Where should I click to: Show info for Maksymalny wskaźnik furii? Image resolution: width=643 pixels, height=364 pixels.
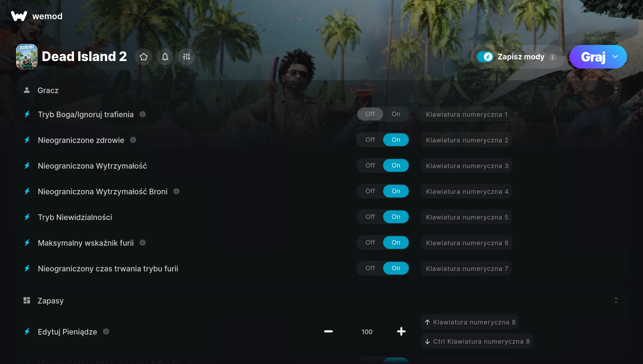143,243
